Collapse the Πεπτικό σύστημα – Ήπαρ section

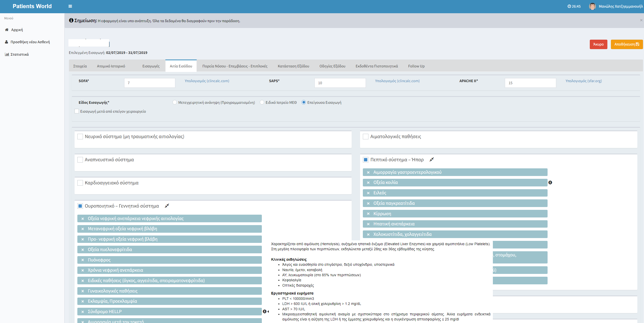(432, 159)
